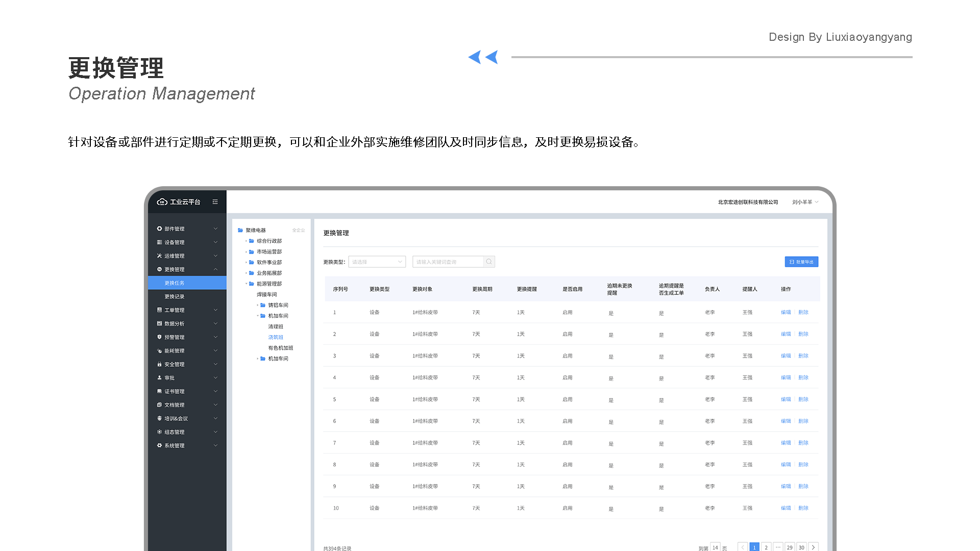Viewport: 980px width, 551px height.
Task: Click the 文档管理 sidebar icon
Action: click(159, 405)
